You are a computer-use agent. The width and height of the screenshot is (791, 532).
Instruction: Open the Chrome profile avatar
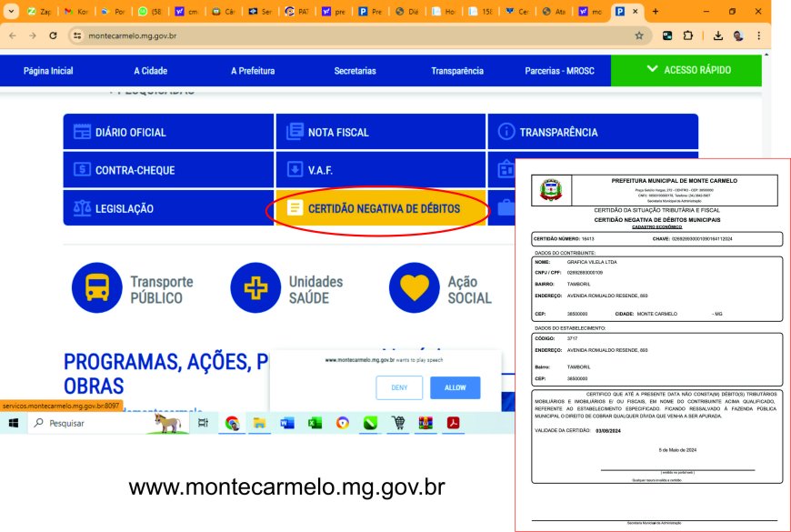[738, 35]
